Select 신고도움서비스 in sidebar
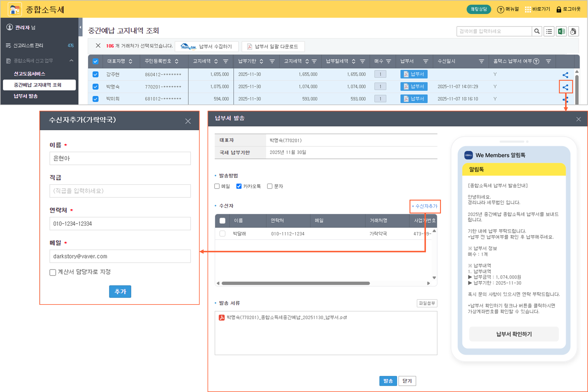The width and height of the screenshot is (588, 392). point(29,74)
